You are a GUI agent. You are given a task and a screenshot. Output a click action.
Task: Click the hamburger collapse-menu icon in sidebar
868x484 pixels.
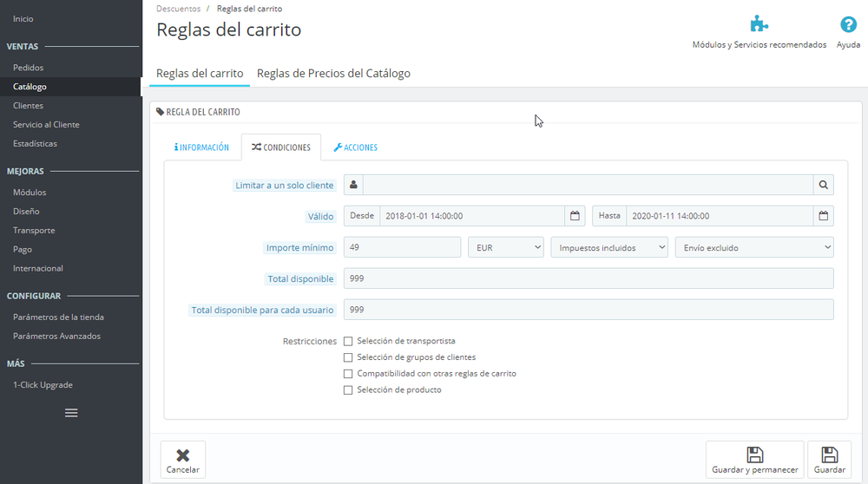tap(71, 413)
